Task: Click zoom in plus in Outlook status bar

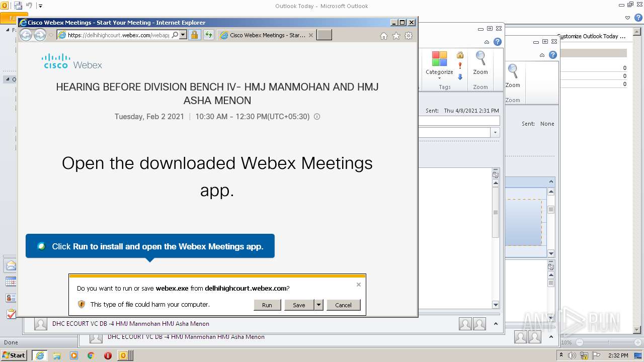Action: point(639,342)
